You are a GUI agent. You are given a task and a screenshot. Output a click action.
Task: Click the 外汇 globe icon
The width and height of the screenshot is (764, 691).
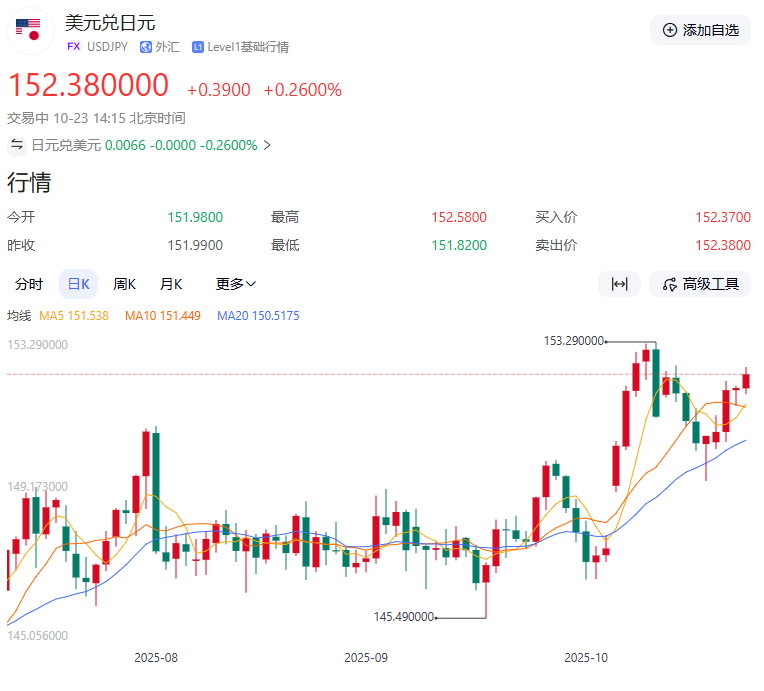point(146,47)
